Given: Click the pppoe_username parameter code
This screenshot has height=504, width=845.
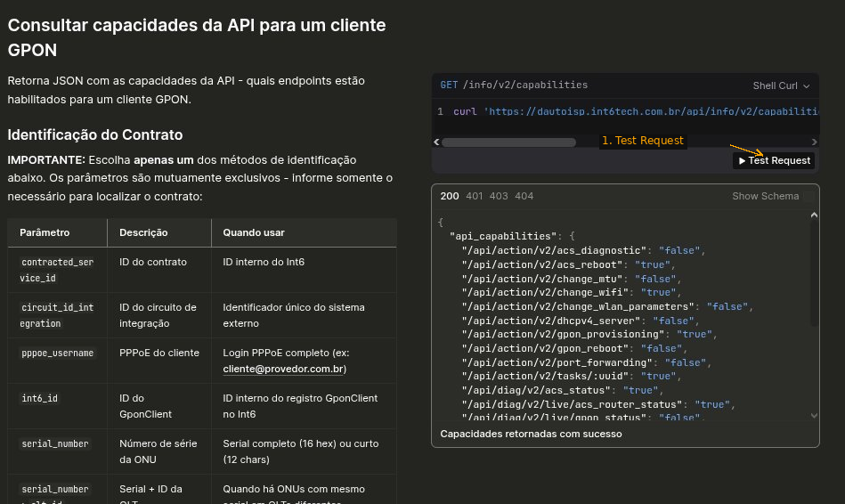Looking at the screenshot, I should [x=58, y=354].
